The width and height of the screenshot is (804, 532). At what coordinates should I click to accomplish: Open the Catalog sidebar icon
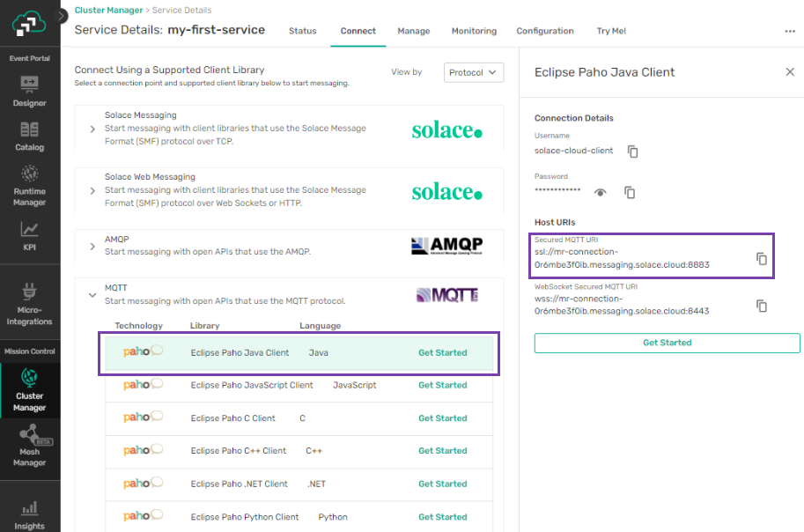point(29,135)
